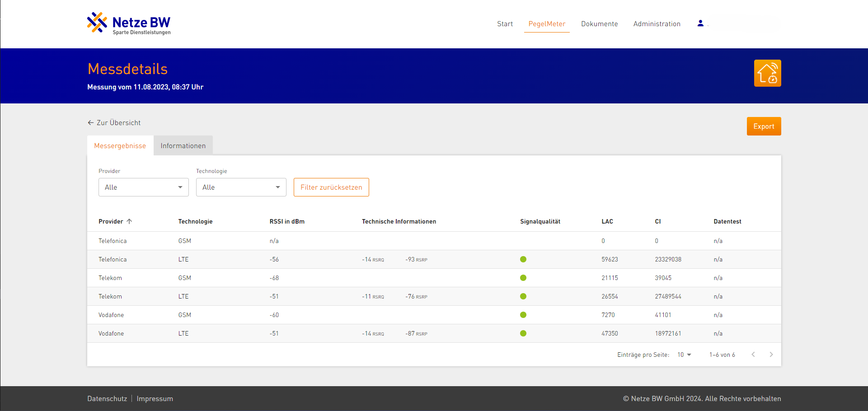This screenshot has height=411, width=868.
Task: Open the Administration menu item
Action: point(657,24)
